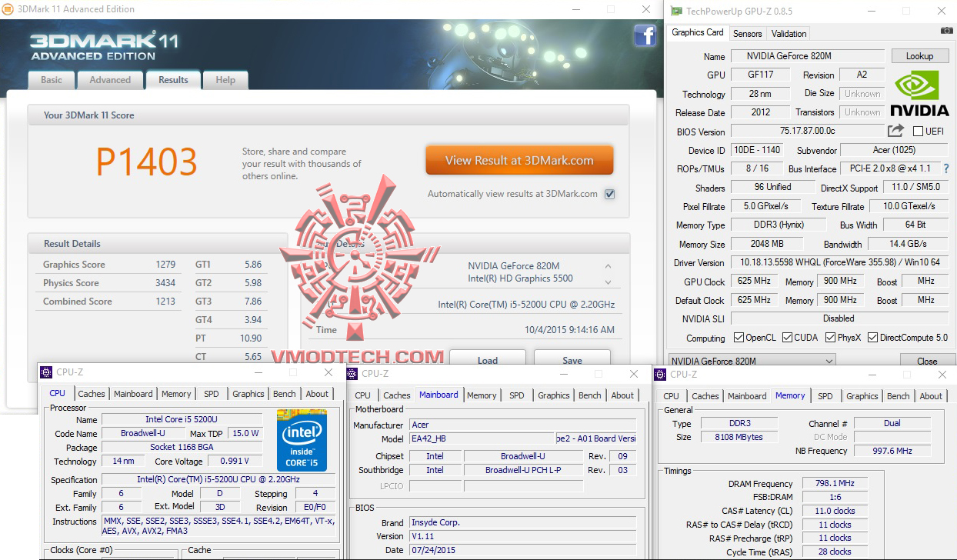This screenshot has height=560, width=957.
Task: Select the Graphics Card tab in GPU-Z
Action: [x=698, y=32]
